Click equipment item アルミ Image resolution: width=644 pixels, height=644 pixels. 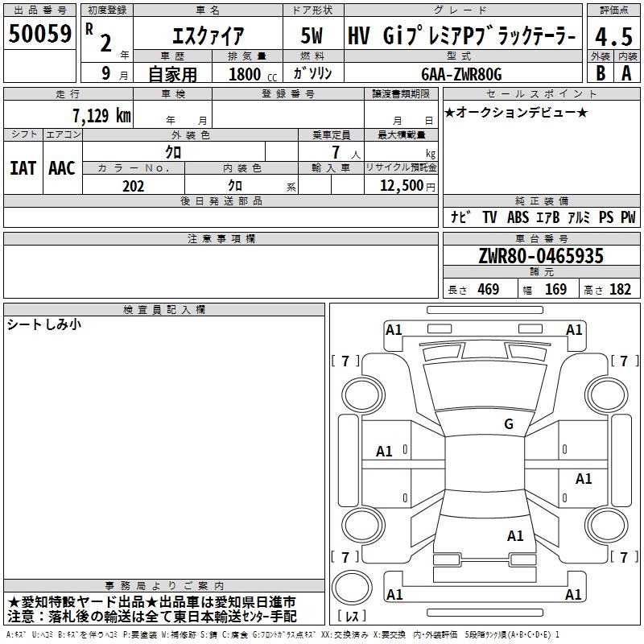tap(579, 217)
